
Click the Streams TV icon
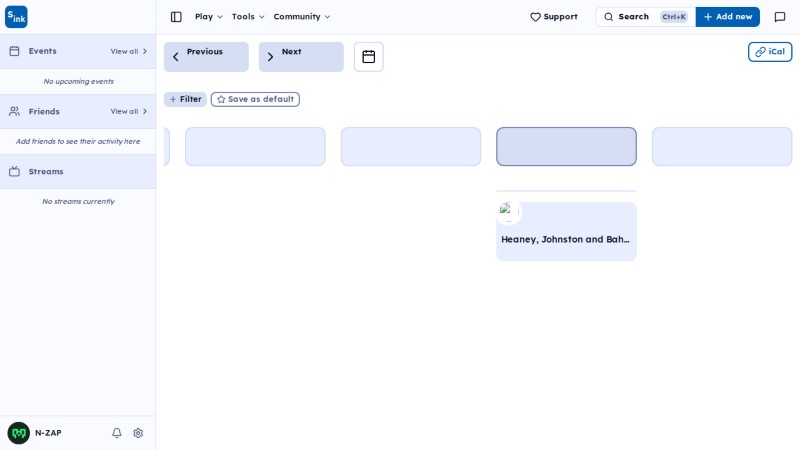click(x=14, y=171)
